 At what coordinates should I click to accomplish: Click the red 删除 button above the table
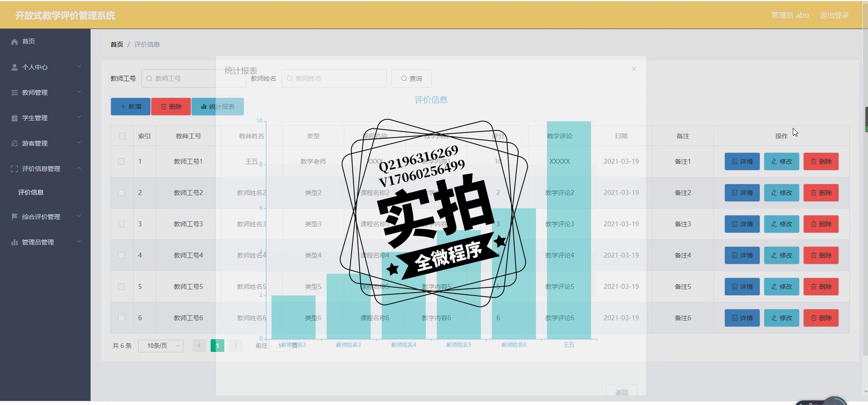pyautogui.click(x=171, y=107)
